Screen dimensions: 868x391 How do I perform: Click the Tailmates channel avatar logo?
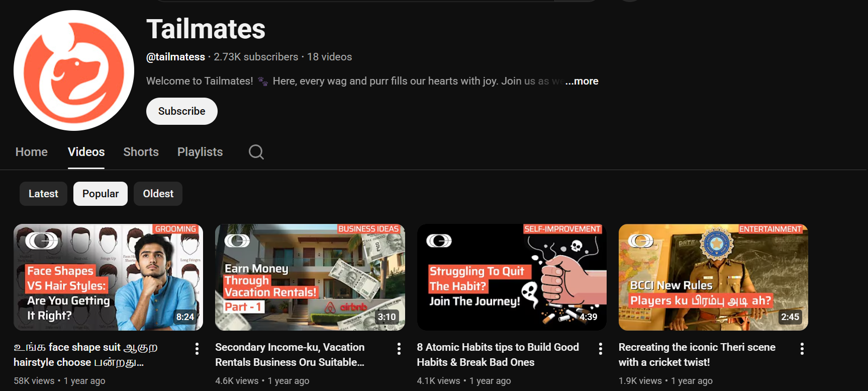[x=74, y=70]
